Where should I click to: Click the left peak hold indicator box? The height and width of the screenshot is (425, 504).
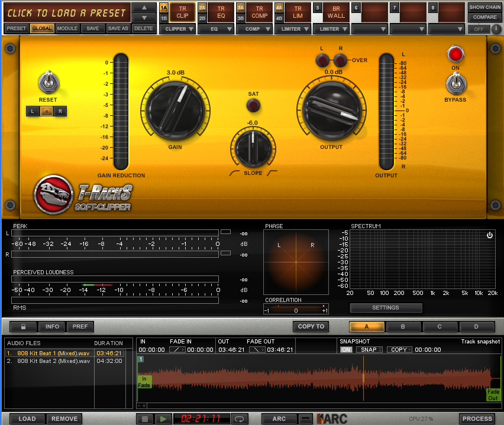pos(225,232)
